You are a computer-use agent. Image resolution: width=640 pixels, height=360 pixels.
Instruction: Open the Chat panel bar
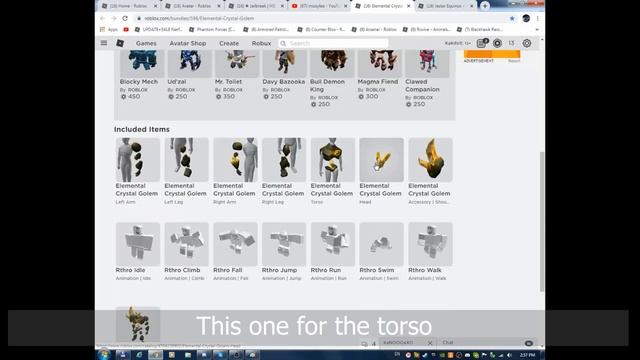click(488, 343)
